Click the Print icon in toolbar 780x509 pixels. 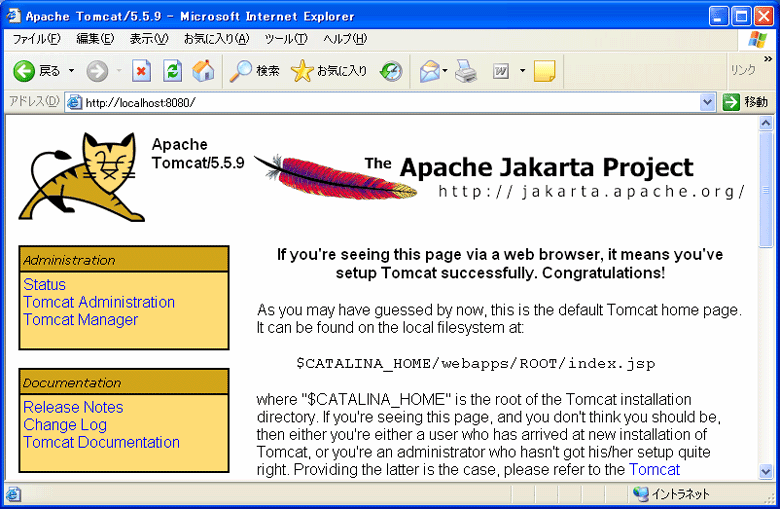466,71
